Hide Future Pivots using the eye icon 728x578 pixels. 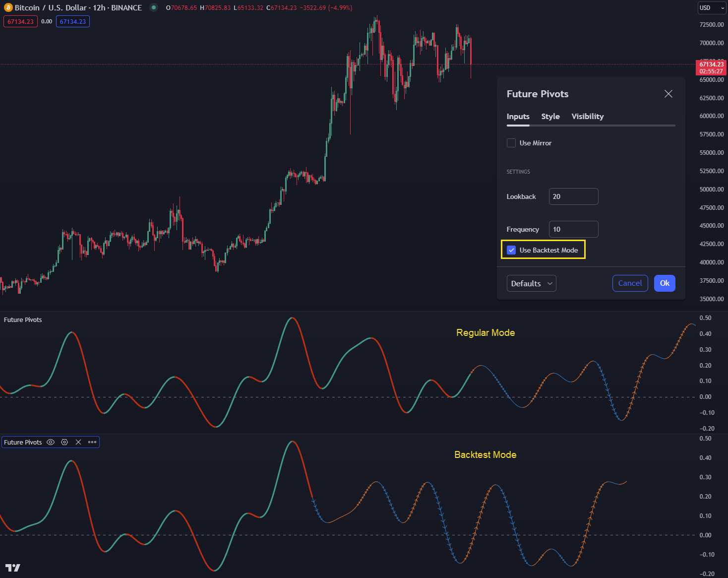[x=51, y=442]
